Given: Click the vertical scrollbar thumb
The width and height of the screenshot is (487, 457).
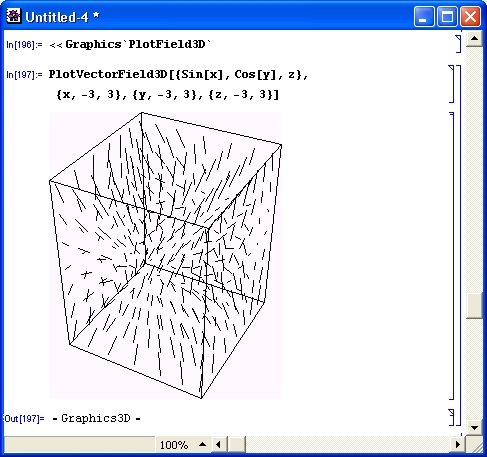Looking at the screenshot, I should pyautogui.click(x=474, y=305).
